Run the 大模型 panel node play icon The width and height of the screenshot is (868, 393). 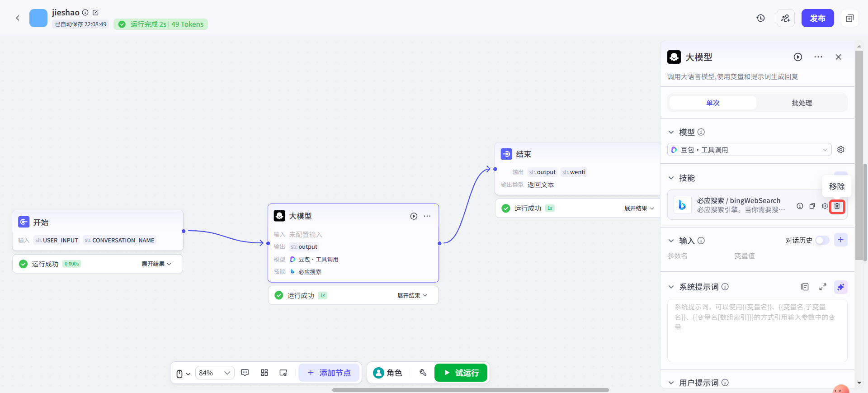coord(798,57)
